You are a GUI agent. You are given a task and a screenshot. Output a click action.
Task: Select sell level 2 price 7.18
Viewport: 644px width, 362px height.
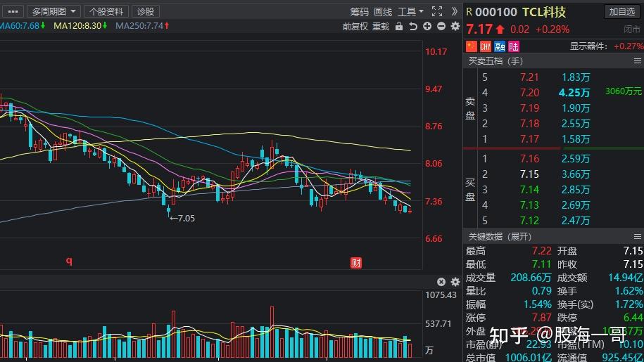click(529, 124)
